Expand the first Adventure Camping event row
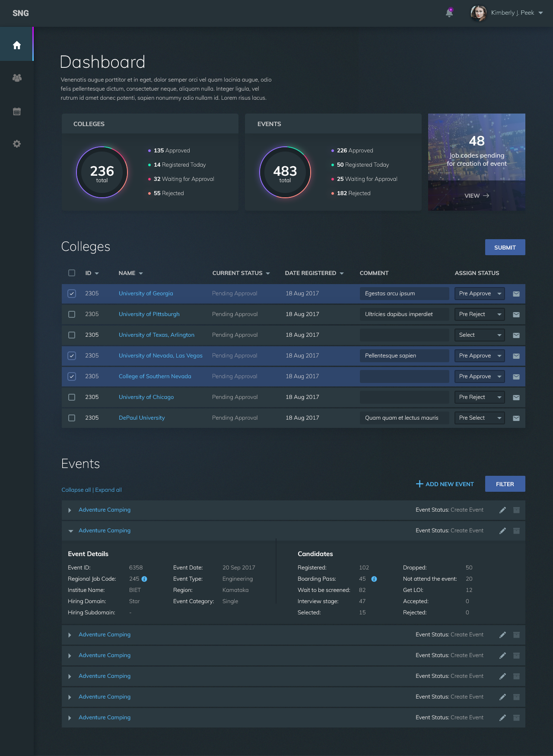The width and height of the screenshot is (553, 756). click(x=70, y=510)
